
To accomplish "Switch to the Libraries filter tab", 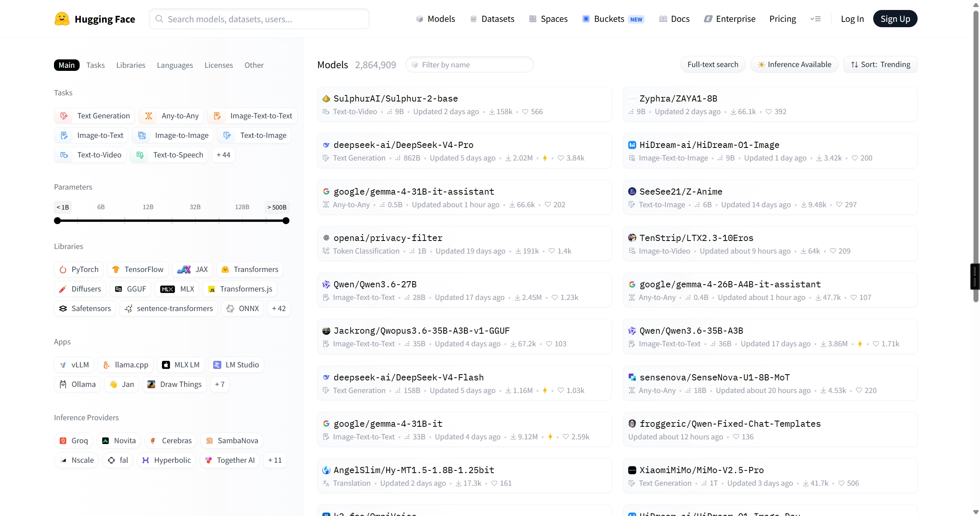I will tap(131, 65).
